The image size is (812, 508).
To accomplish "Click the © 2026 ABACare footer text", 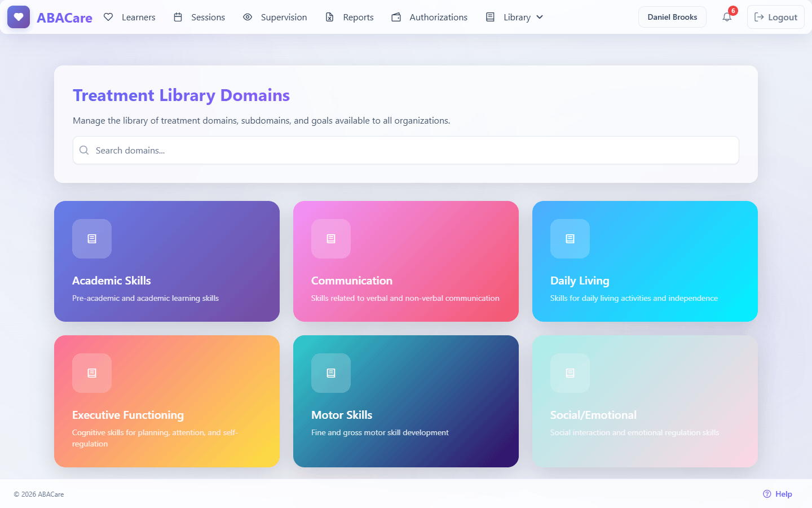I will 39,494.
